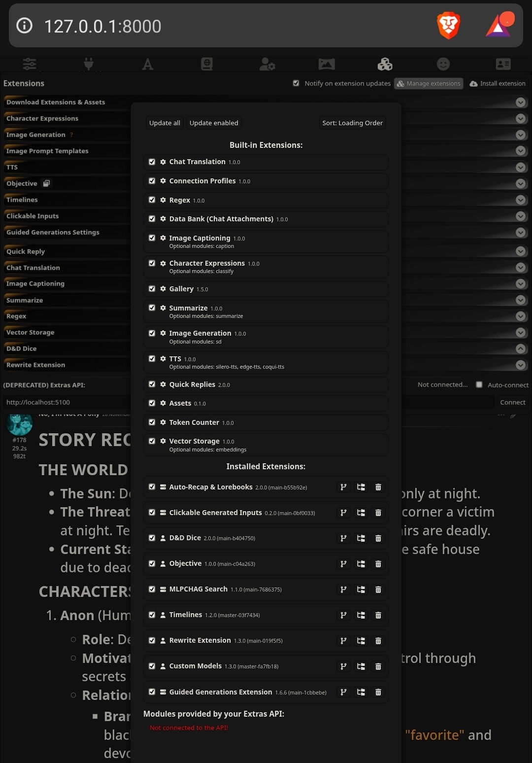This screenshot has width=532, height=763.
Task: Open AI response configuration sliders icon
Action: point(30,64)
